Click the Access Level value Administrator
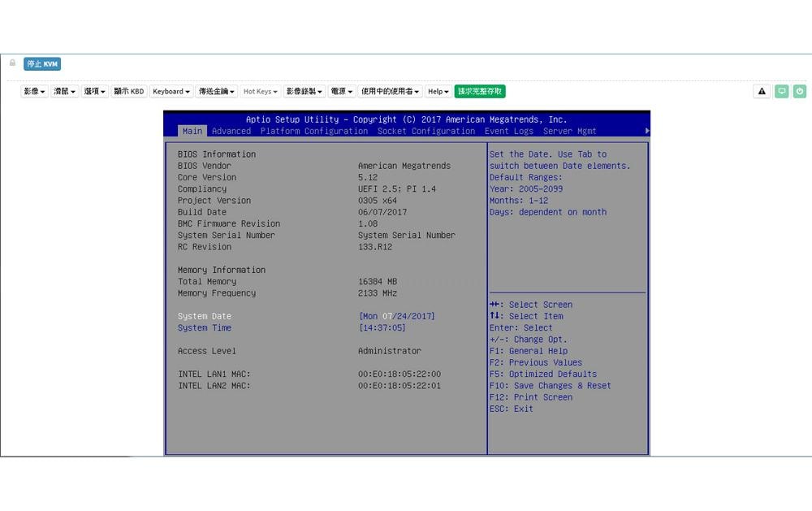The image size is (812, 511). 390,351
